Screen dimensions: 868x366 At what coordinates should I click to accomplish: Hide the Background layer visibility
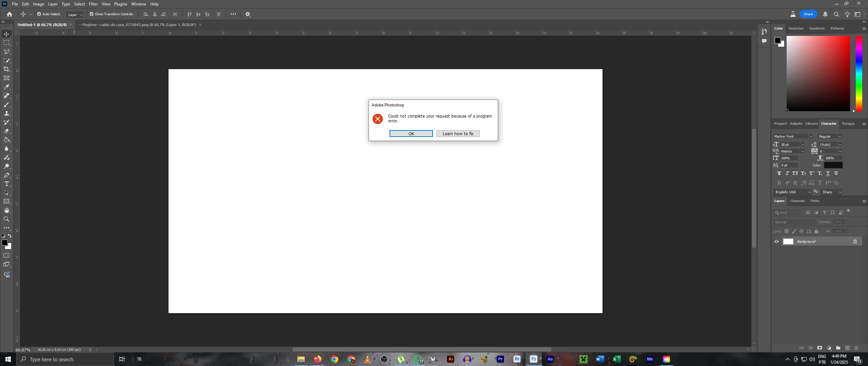coord(777,242)
